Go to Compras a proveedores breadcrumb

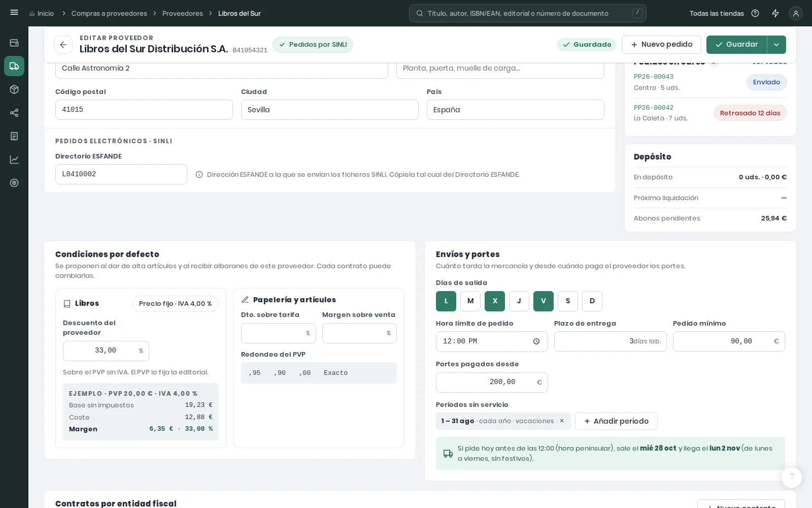[x=109, y=13]
